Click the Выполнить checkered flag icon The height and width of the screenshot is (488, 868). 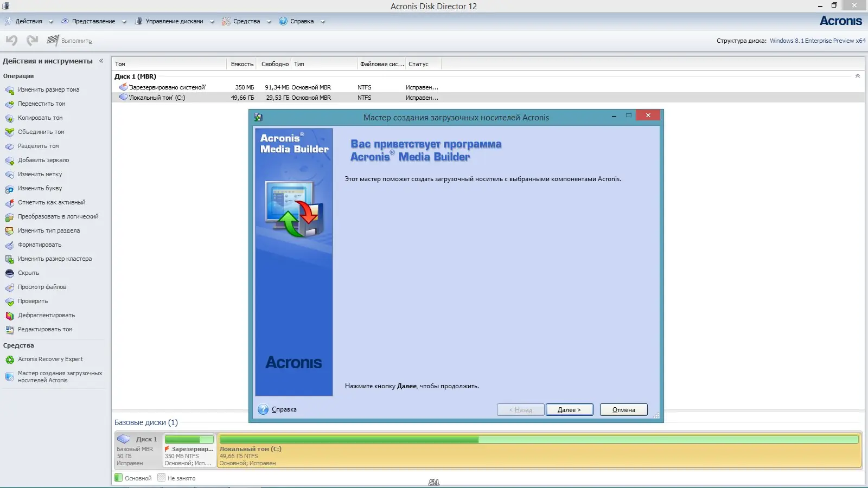pos(53,40)
